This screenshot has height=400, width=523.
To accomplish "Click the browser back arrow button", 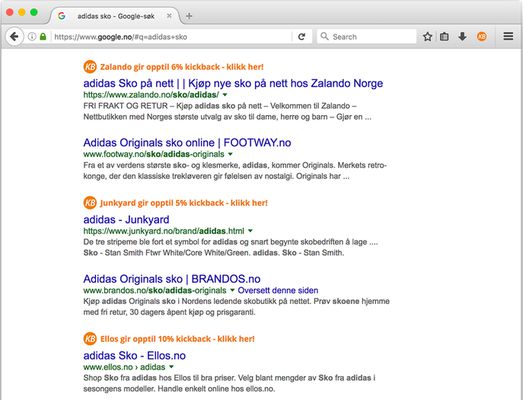I will pyautogui.click(x=14, y=36).
